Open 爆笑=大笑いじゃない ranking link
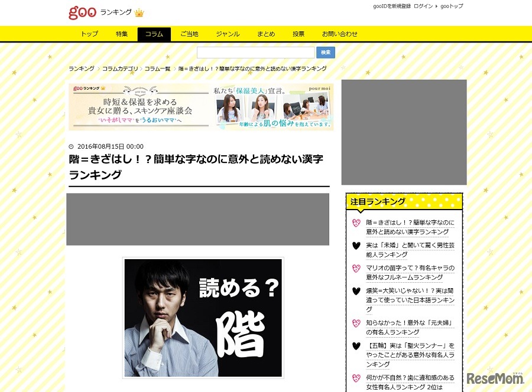This screenshot has height=392, width=532. [410, 300]
